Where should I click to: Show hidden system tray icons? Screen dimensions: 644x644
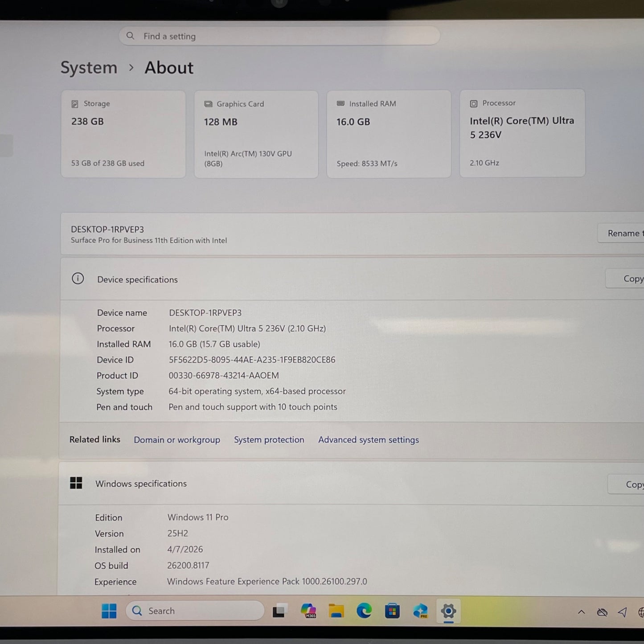[581, 612]
